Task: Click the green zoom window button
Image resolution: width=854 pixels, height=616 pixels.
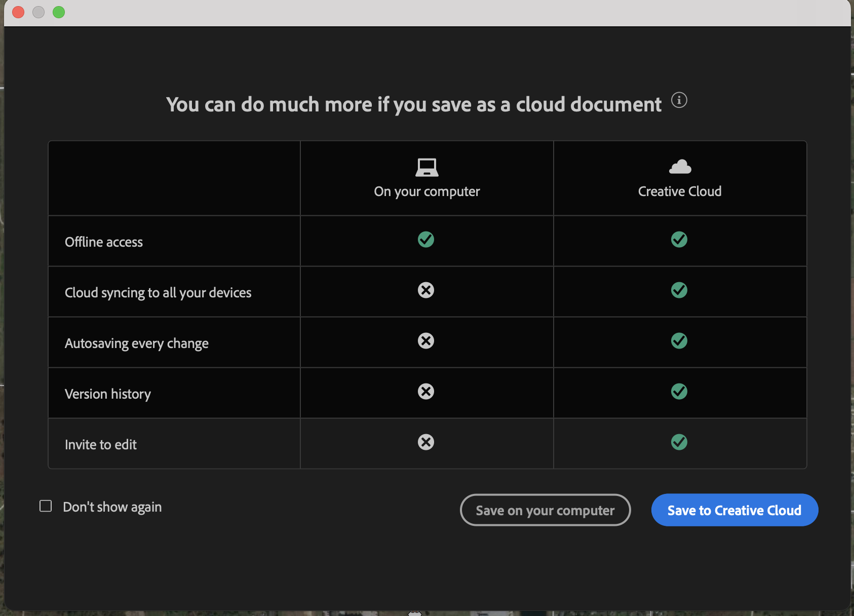Action: click(x=59, y=12)
